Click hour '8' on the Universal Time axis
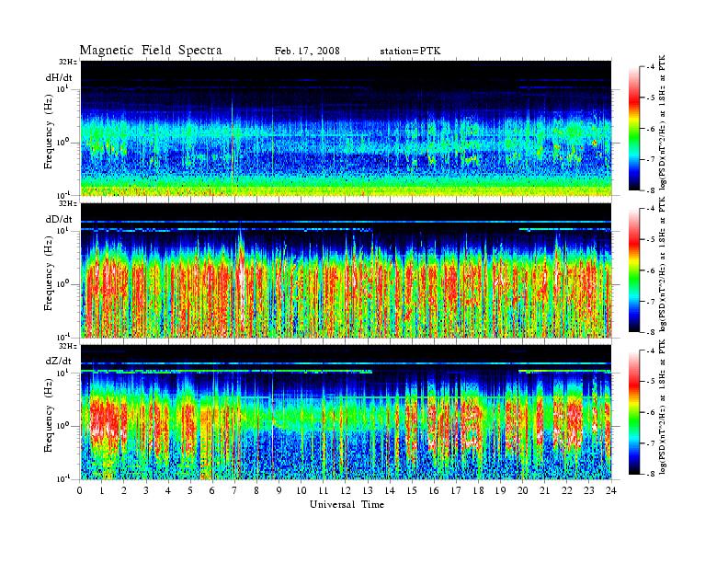 pos(256,491)
